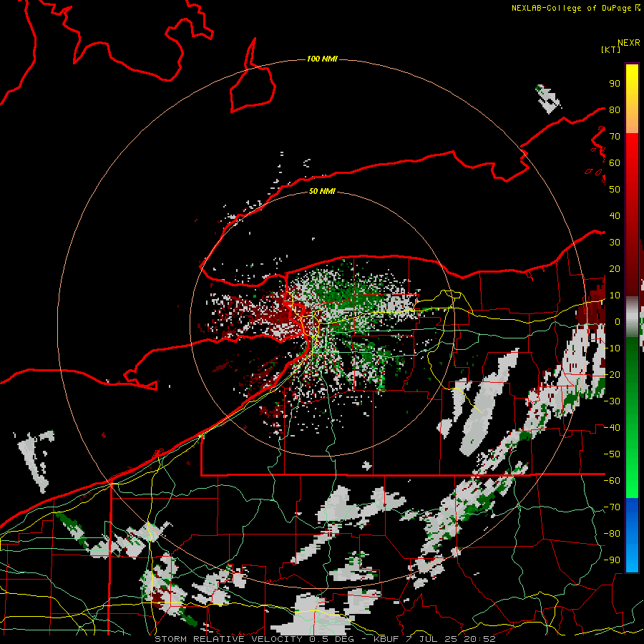
Task: Click the -50 value on the velocity scale
Action: coord(612,454)
